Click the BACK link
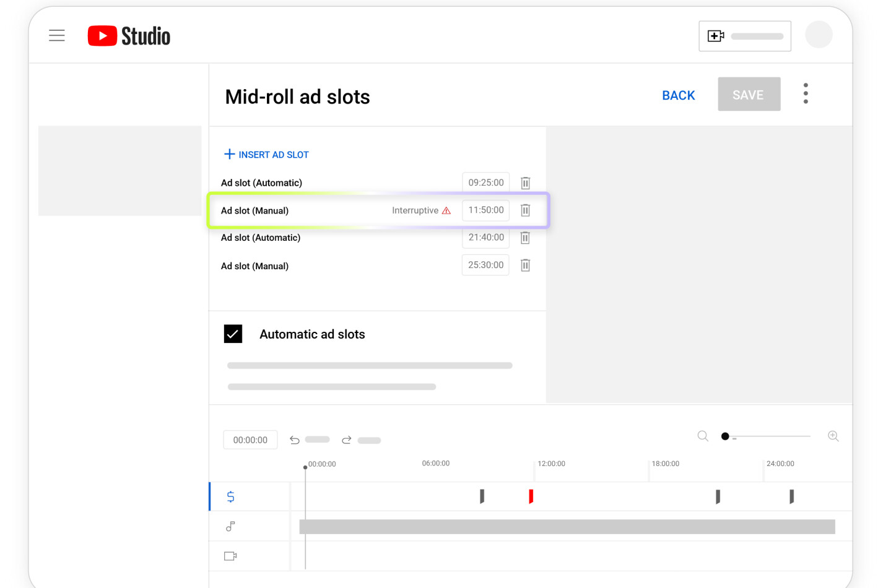The width and height of the screenshot is (891, 588). pyautogui.click(x=678, y=95)
